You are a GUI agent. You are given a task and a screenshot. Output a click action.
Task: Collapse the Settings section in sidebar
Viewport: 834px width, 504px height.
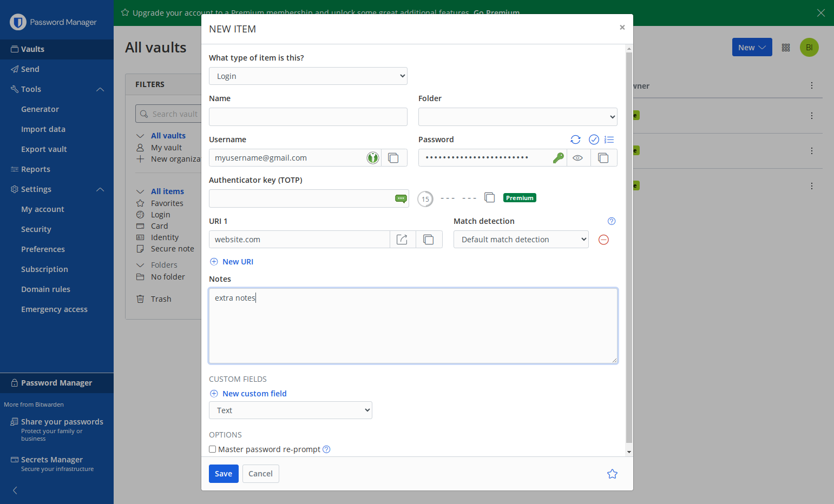[x=100, y=189]
